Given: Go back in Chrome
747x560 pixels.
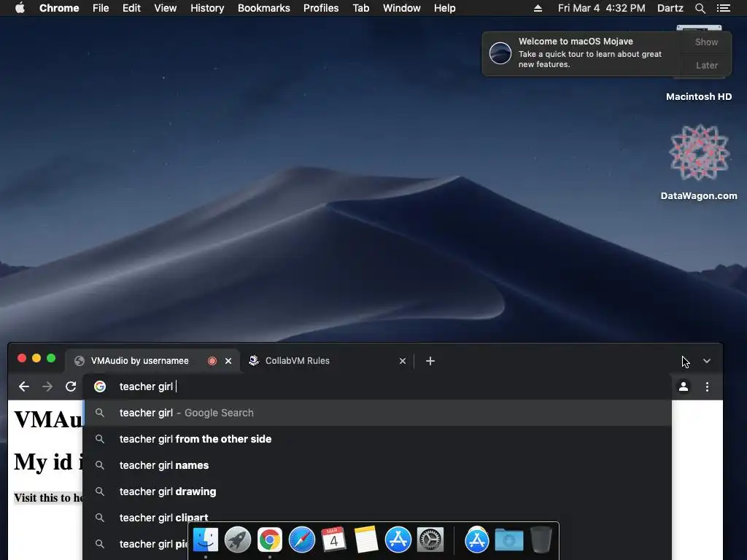Looking at the screenshot, I should [x=24, y=386].
